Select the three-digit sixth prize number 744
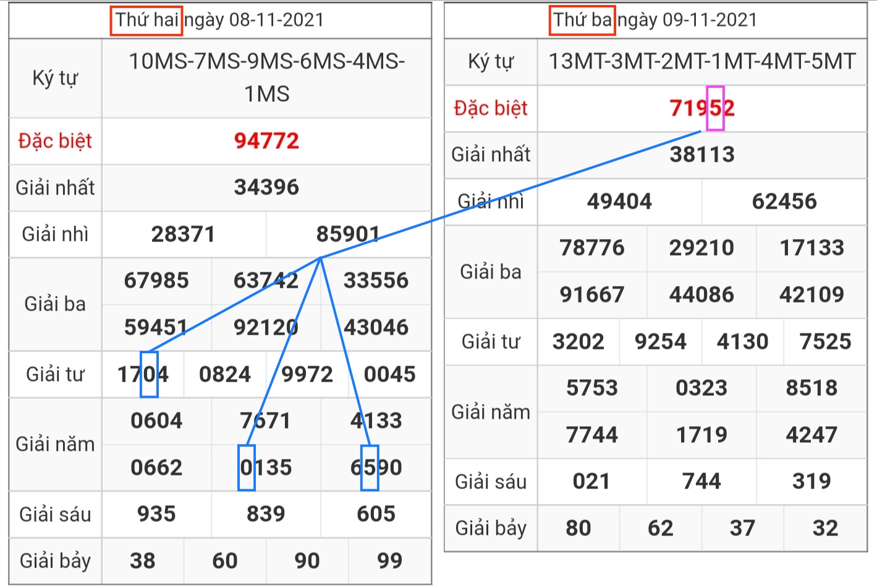Viewport: 877px width, 588px height. click(702, 481)
